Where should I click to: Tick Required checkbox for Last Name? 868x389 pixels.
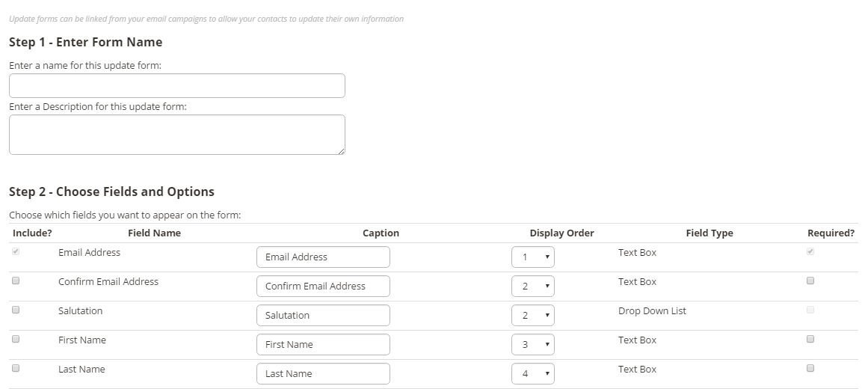point(810,368)
